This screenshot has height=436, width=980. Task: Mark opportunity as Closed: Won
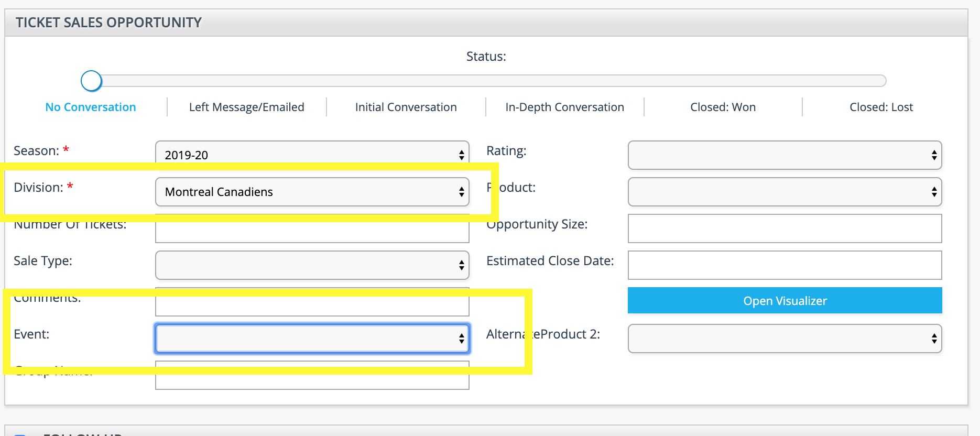(x=723, y=107)
